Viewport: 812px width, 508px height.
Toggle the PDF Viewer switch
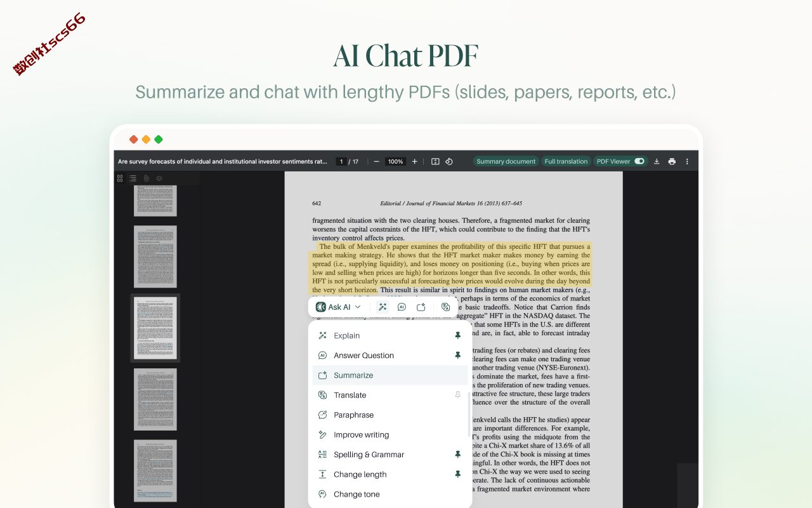point(639,161)
